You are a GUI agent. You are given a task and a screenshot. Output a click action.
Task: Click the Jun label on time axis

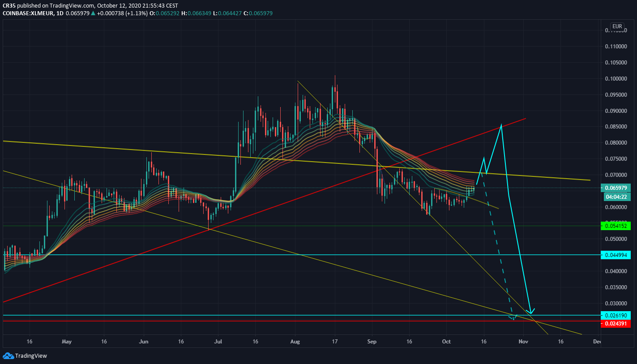[144, 341]
